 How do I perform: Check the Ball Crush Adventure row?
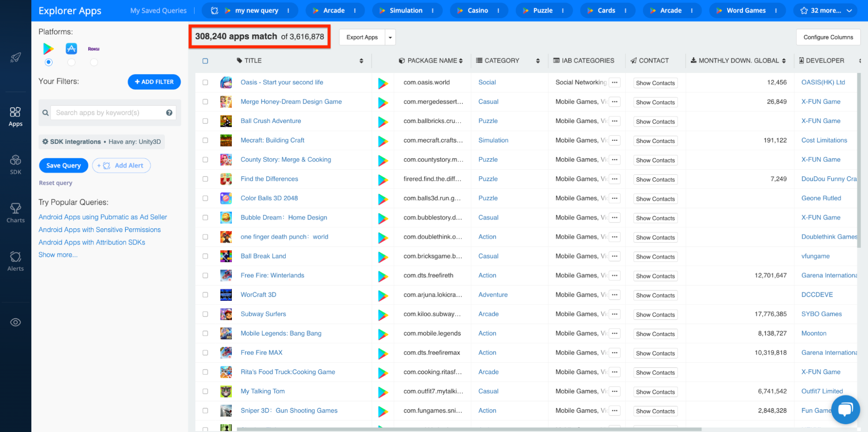(x=205, y=121)
